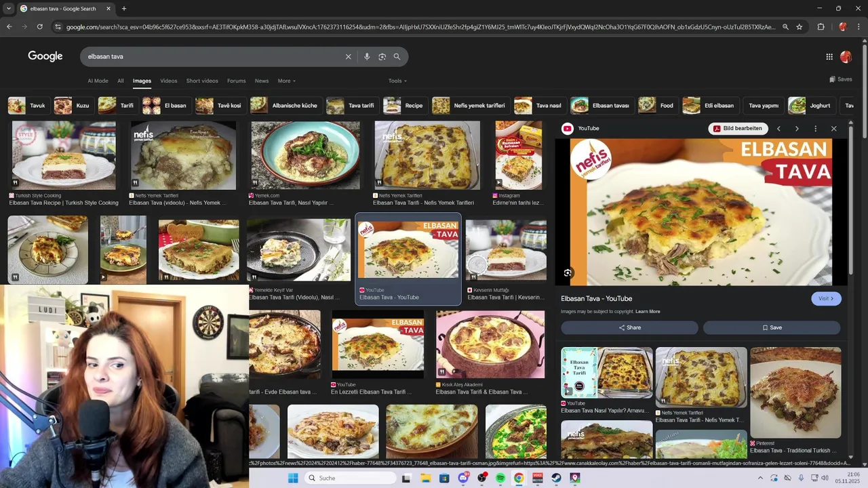Clear the search box with the X icon
The width and height of the screenshot is (868, 488).
pyautogui.click(x=349, y=57)
